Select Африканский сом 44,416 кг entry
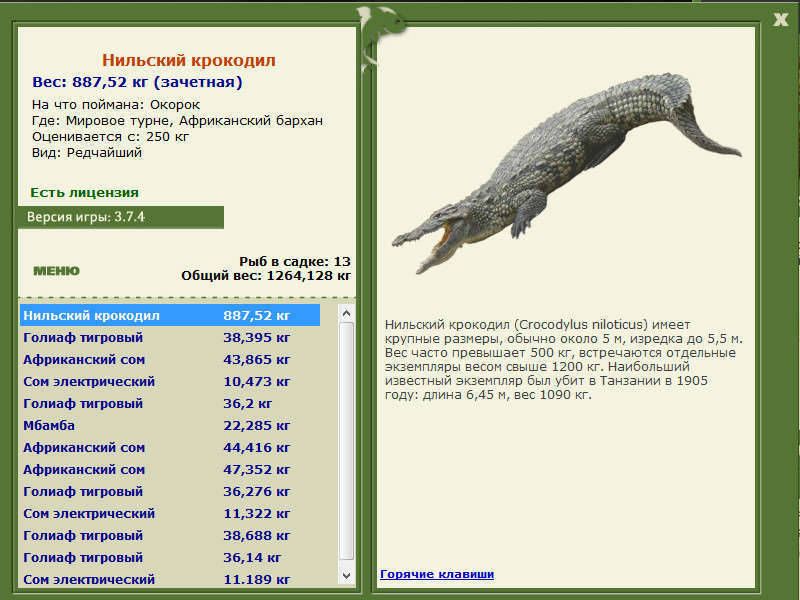The height and width of the screenshot is (600, 800). (x=170, y=447)
